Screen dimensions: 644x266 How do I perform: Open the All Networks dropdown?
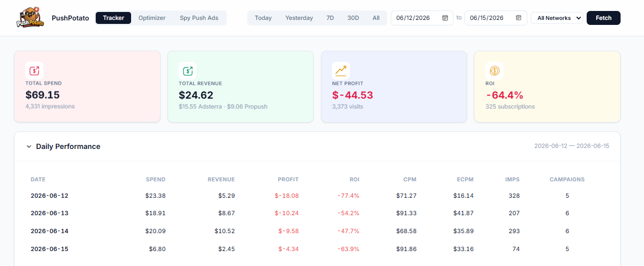coord(557,18)
